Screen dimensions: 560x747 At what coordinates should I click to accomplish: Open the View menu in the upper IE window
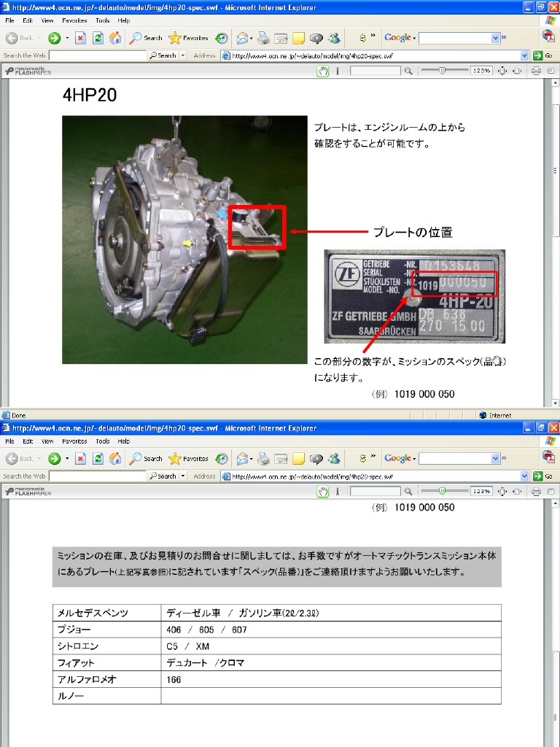pyautogui.click(x=47, y=20)
